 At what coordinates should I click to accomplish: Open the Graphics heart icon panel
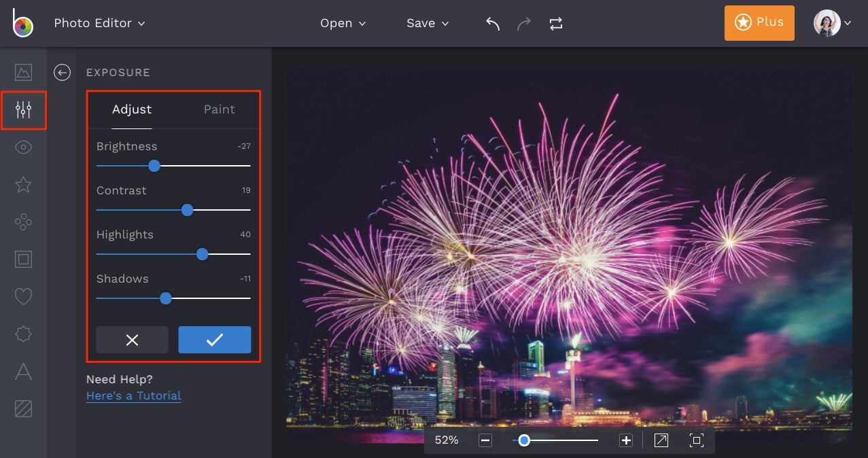point(24,296)
